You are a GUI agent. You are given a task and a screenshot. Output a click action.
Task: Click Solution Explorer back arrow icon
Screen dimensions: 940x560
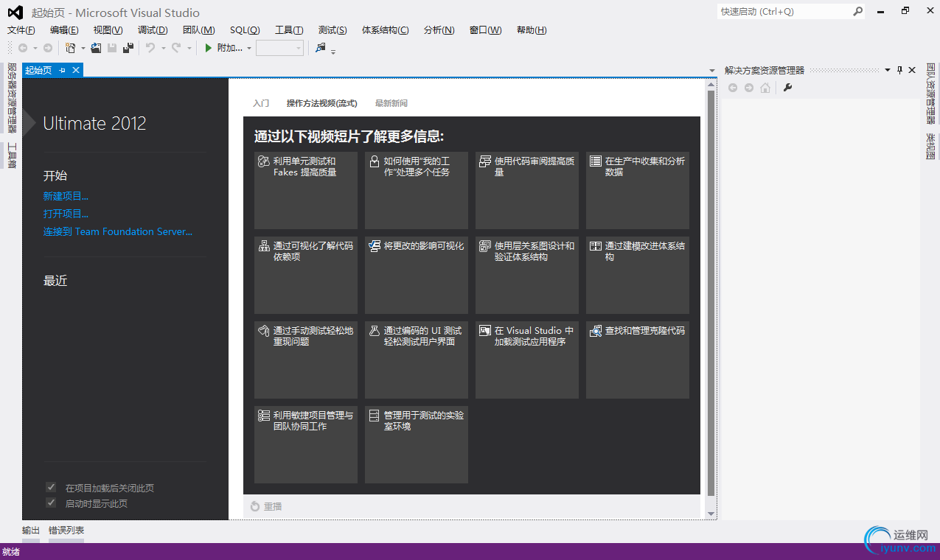(x=733, y=88)
